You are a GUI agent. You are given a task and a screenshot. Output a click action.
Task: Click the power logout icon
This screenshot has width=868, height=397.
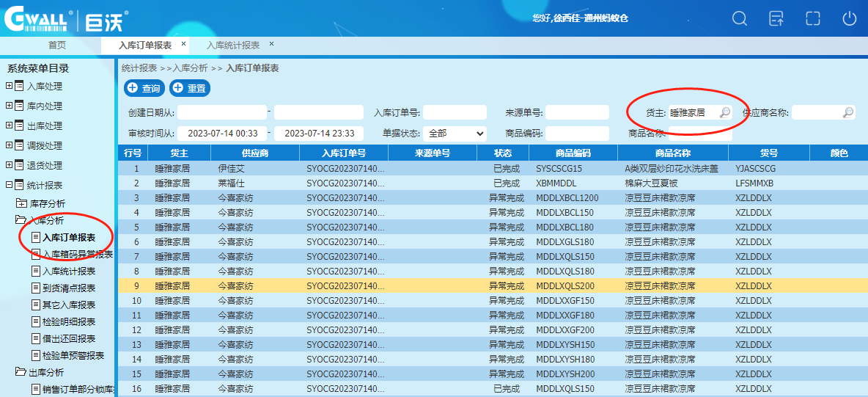click(849, 18)
